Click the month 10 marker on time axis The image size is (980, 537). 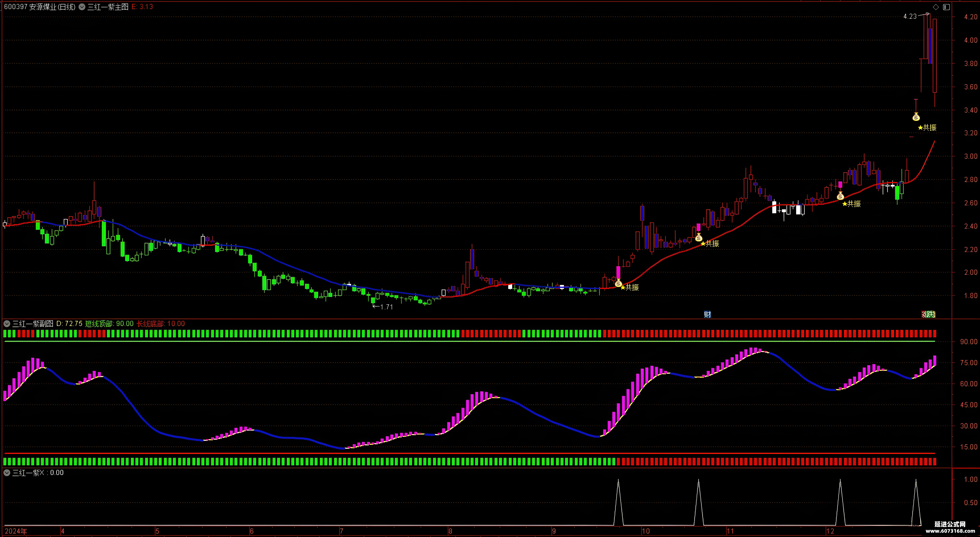point(646,531)
